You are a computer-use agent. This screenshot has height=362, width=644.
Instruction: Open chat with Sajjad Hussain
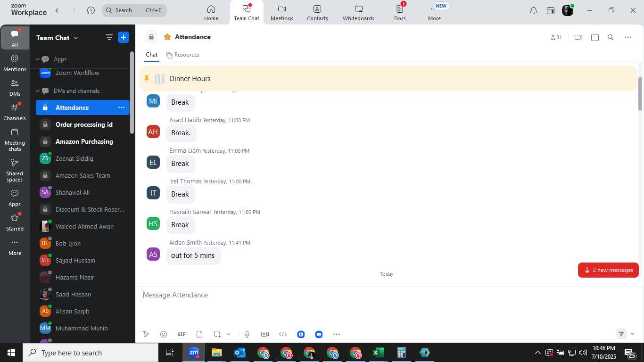83,260
